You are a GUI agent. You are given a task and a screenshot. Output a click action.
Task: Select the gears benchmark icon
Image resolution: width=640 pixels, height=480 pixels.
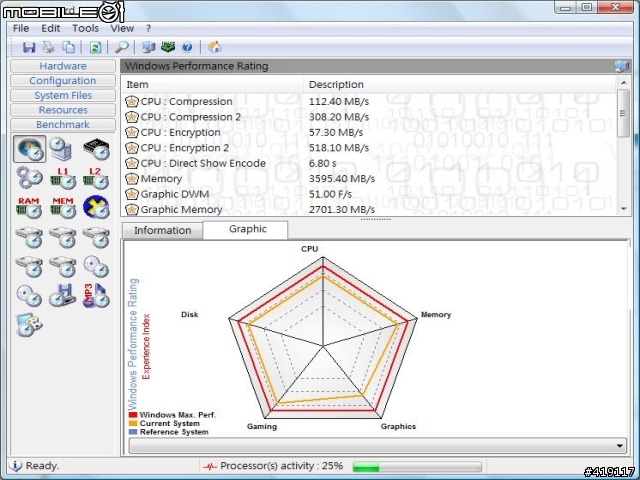(x=29, y=178)
